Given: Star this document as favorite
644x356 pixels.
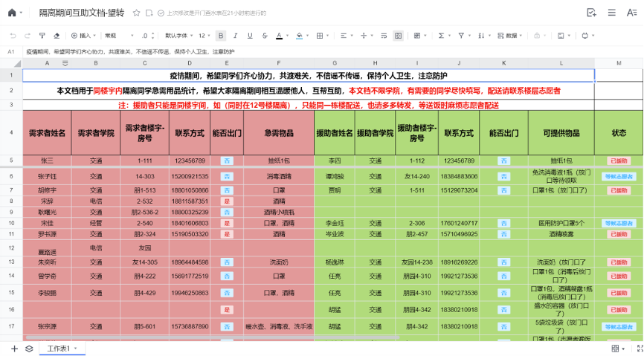Looking at the screenshot, I should pyautogui.click(x=136, y=13).
